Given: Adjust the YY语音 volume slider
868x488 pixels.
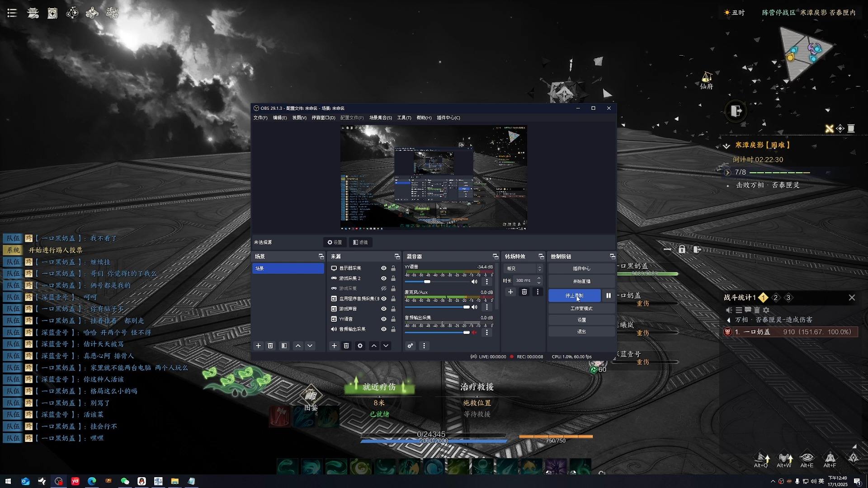Looking at the screenshot, I should [427, 282].
